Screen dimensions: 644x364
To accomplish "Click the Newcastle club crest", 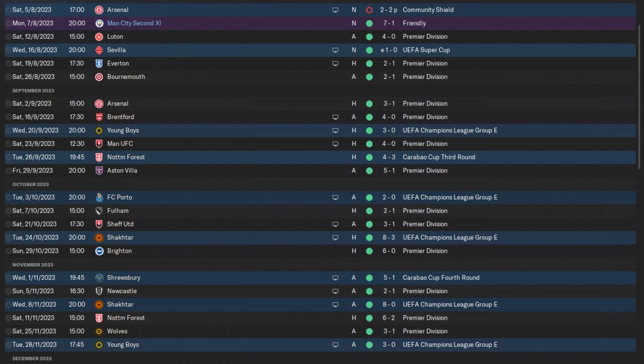I will (99, 291).
